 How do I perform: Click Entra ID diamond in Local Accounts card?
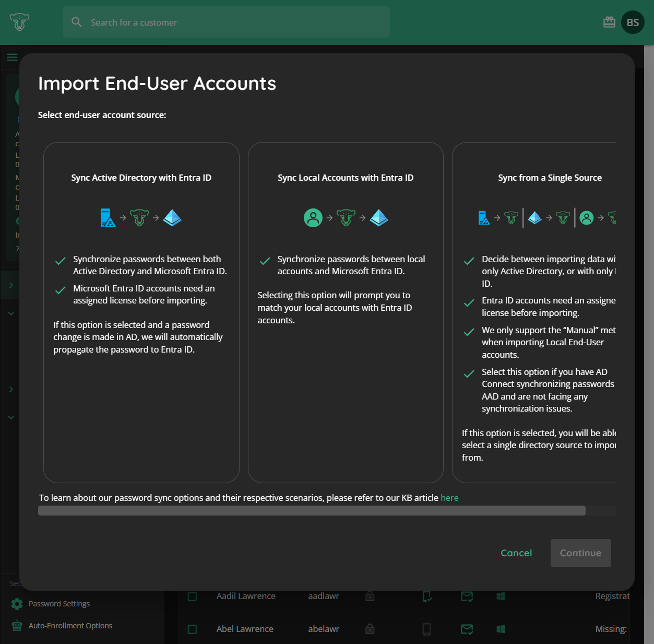379,218
